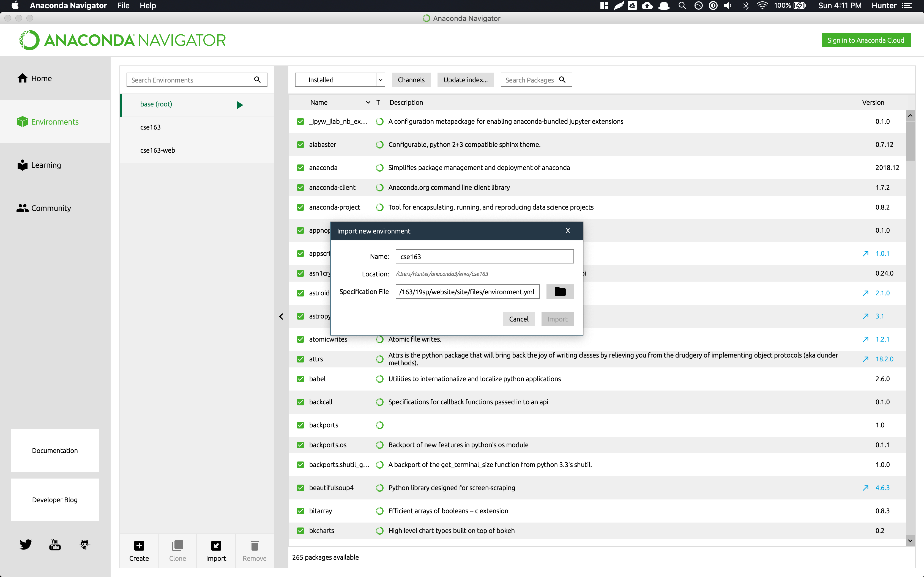Select the Learning section icon

click(x=22, y=165)
